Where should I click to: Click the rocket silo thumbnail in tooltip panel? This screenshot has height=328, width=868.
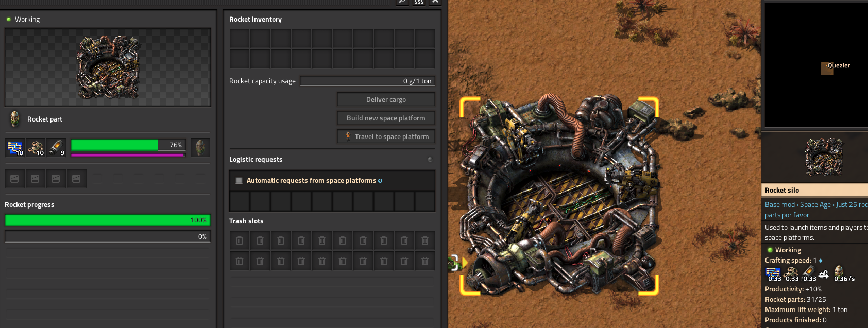[823, 157]
